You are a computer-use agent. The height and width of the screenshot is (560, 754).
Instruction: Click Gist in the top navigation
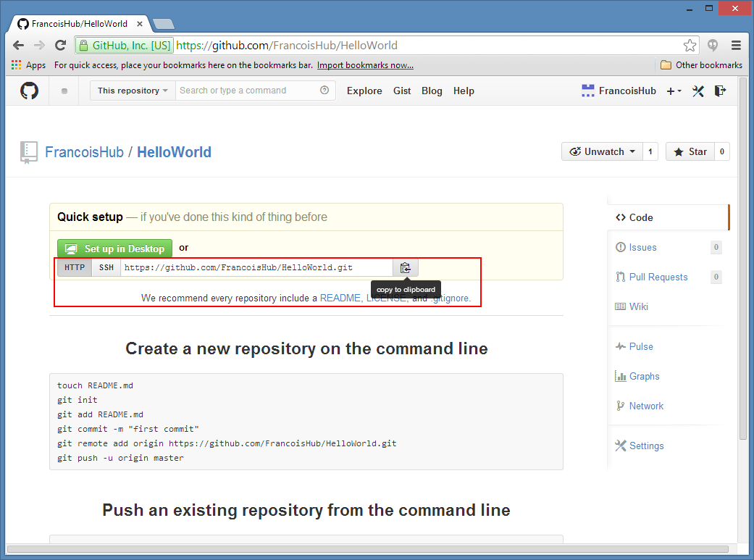(x=402, y=91)
